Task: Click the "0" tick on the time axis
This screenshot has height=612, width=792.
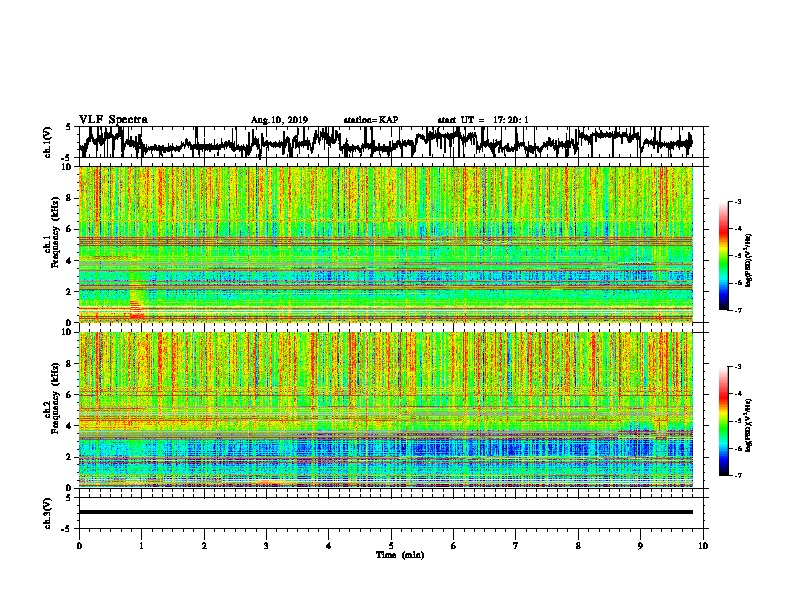Action: tap(79, 546)
